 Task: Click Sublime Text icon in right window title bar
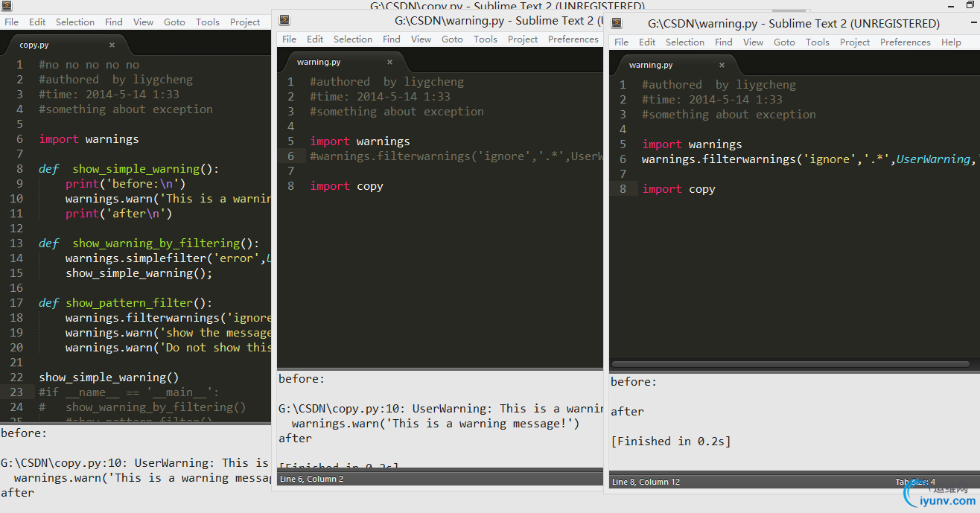[616, 23]
